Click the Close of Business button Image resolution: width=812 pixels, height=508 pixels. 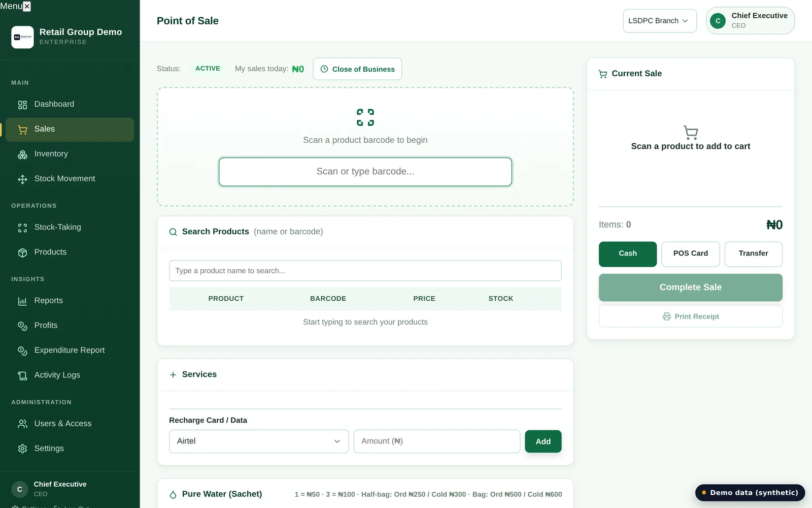tap(357, 69)
